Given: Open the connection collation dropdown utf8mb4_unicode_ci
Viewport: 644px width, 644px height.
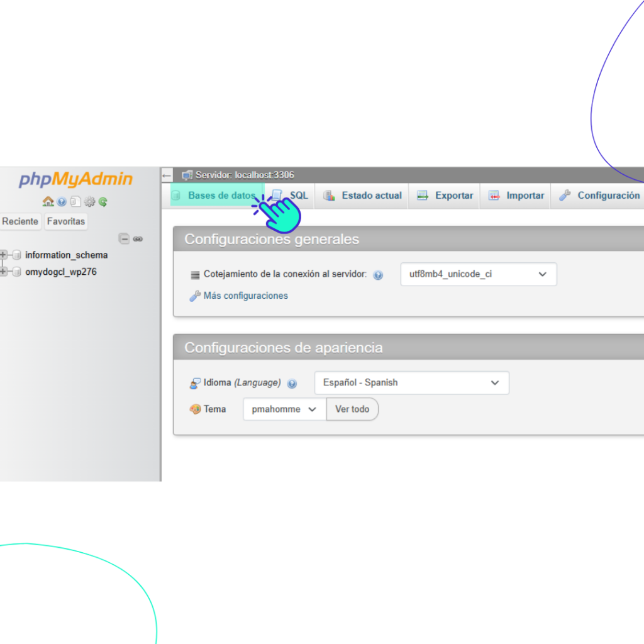Looking at the screenshot, I should click(x=479, y=274).
